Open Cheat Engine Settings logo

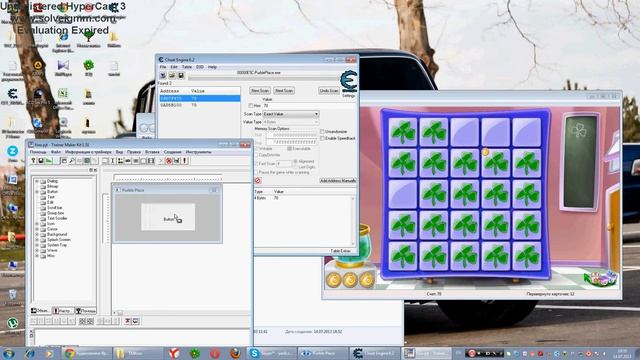coord(349,82)
